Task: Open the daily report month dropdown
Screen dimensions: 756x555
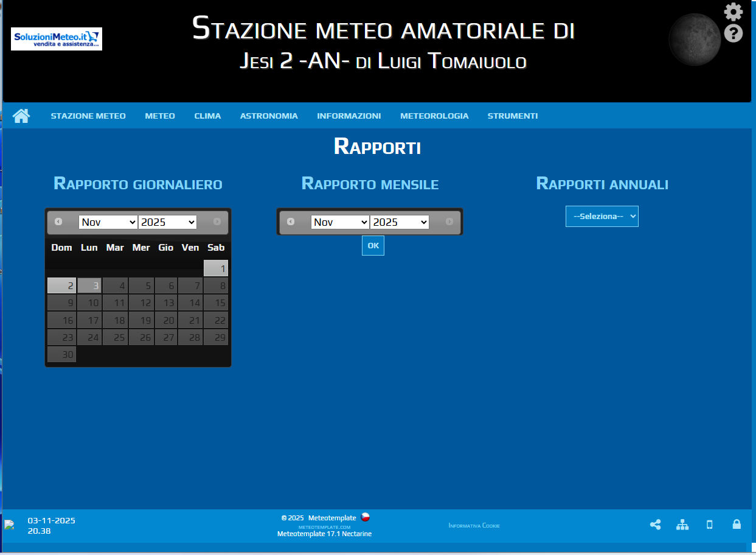Action: click(108, 222)
